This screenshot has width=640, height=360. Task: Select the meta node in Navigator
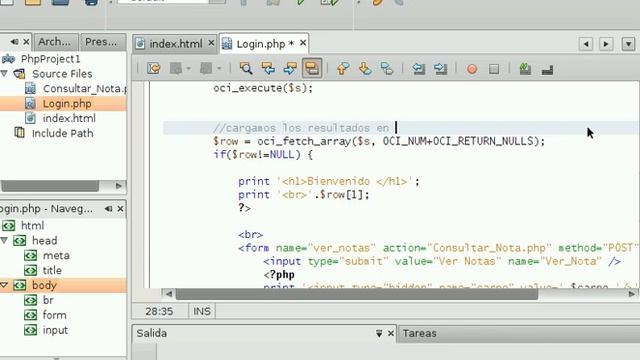[x=56, y=256]
